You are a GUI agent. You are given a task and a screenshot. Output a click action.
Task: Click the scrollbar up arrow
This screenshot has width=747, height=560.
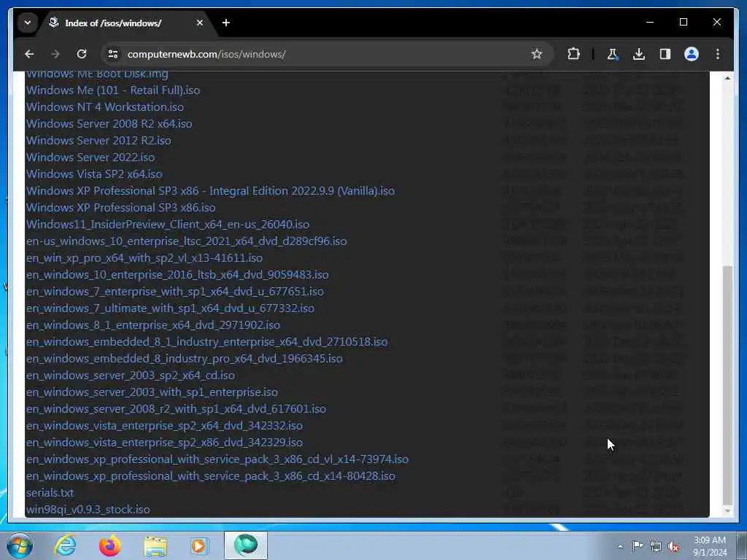point(727,78)
